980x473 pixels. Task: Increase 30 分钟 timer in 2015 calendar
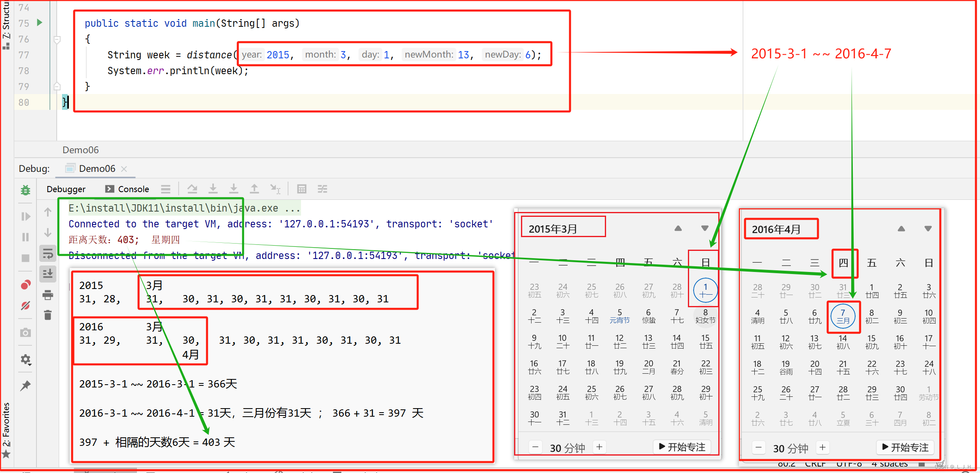599,447
